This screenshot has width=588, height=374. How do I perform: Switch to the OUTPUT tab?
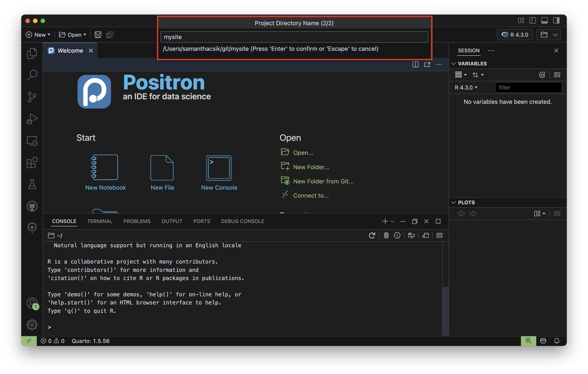(x=172, y=221)
